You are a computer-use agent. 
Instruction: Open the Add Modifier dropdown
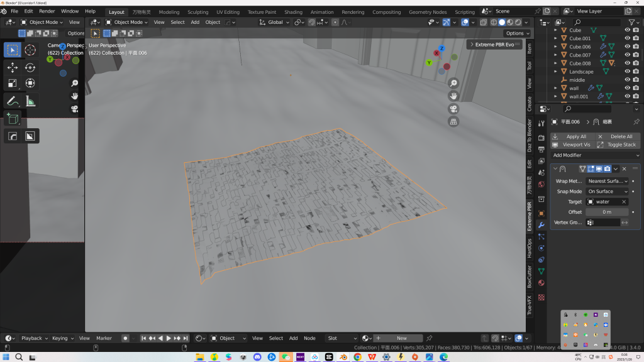[596, 155]
